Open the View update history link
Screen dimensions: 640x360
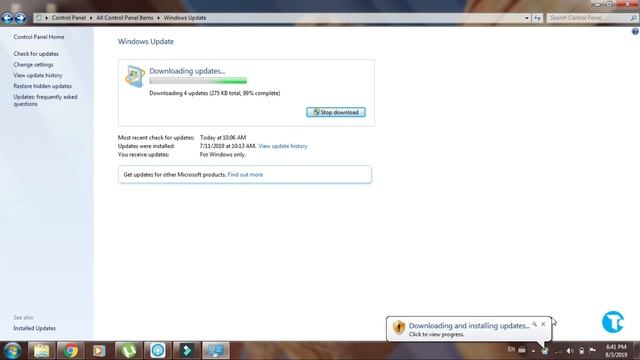point(283,146)
